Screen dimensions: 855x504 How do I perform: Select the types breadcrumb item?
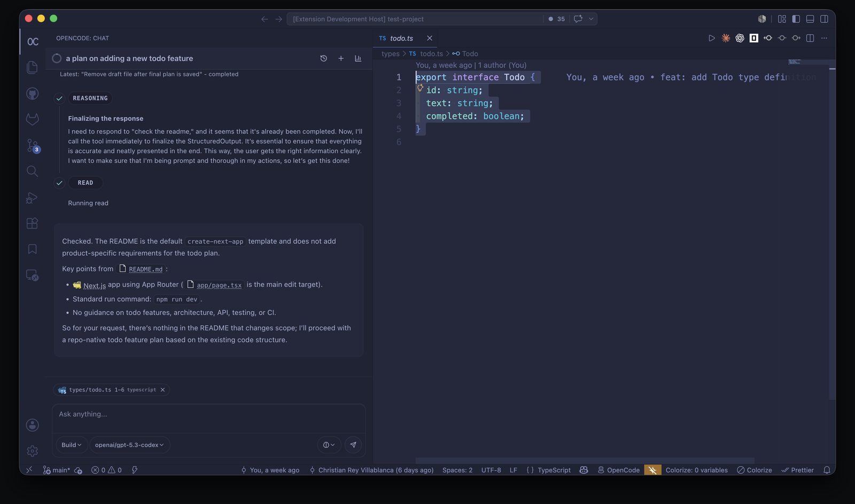(390, 54)
